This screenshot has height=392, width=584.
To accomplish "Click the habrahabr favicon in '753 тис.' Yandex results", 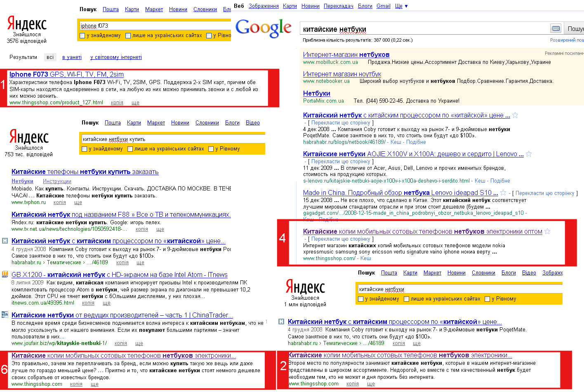I will click(5, 241).
